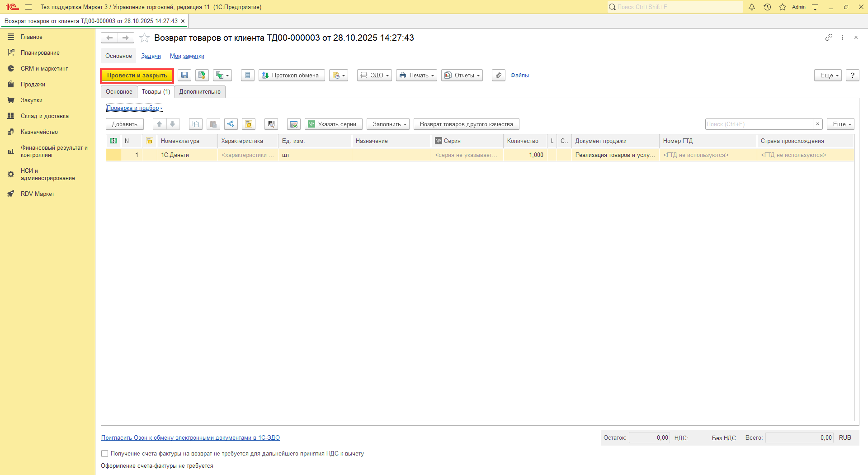The image size is (868, 475).
Task: Click the green marker icon in table header
Action: [113, 141]
